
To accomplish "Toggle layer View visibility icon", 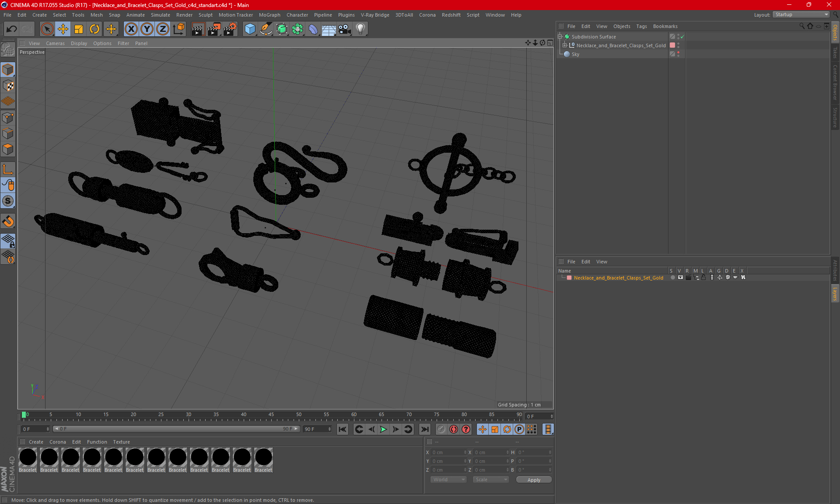I will 680,278.
